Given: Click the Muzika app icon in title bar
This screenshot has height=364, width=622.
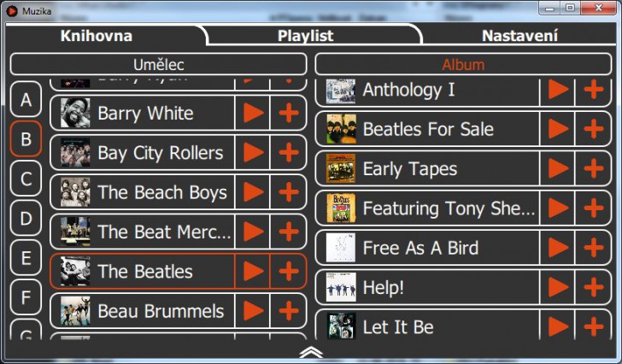Looking at the screenshot, I should 12,11.
